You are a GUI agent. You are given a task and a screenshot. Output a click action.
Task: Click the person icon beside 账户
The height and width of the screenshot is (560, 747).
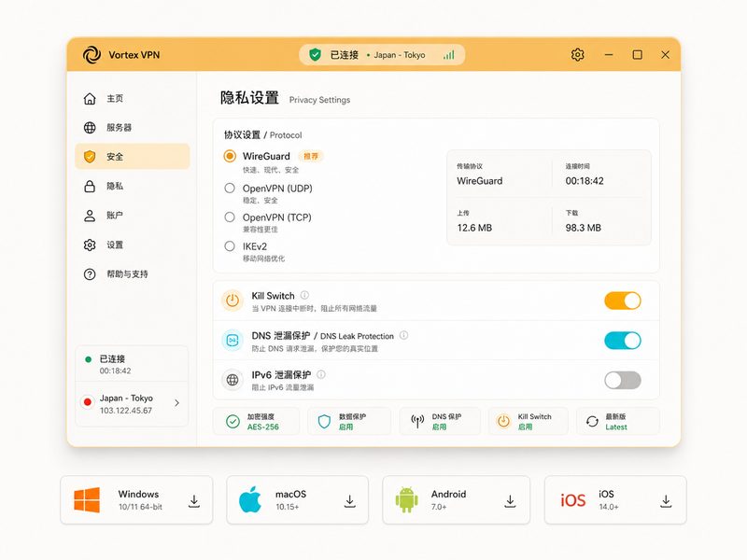click(x=90, y=216)
